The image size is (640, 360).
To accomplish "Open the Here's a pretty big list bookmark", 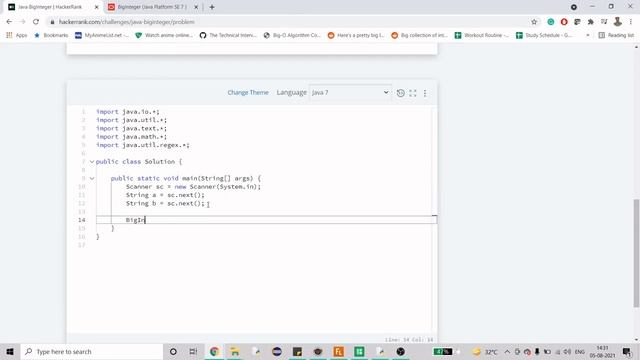I will click(356, 35).
